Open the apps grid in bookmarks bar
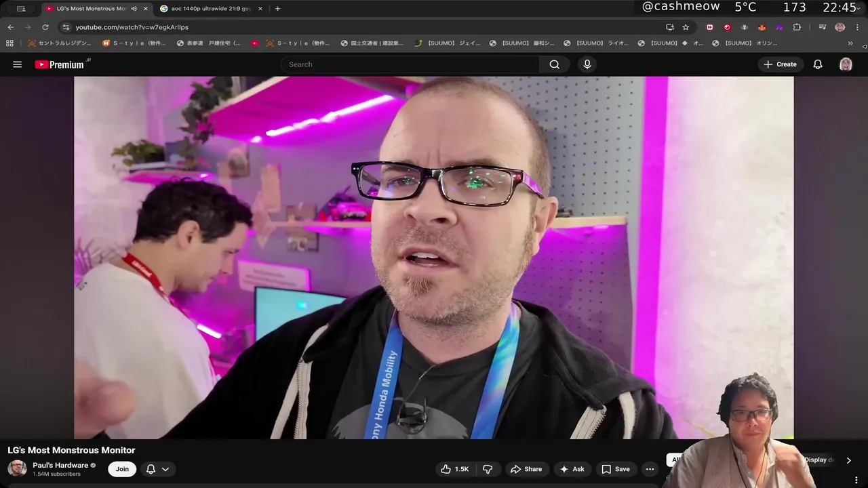This screenshot has height=488, width=868. 9,43
